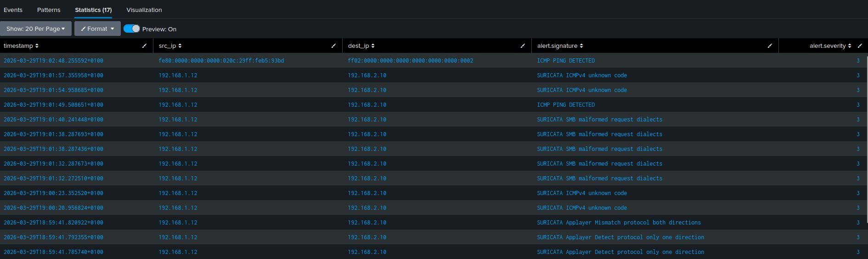
Task: Click timestamp 2026-03-29T19:01:32.287673+0100
Action: coord(53,163)
